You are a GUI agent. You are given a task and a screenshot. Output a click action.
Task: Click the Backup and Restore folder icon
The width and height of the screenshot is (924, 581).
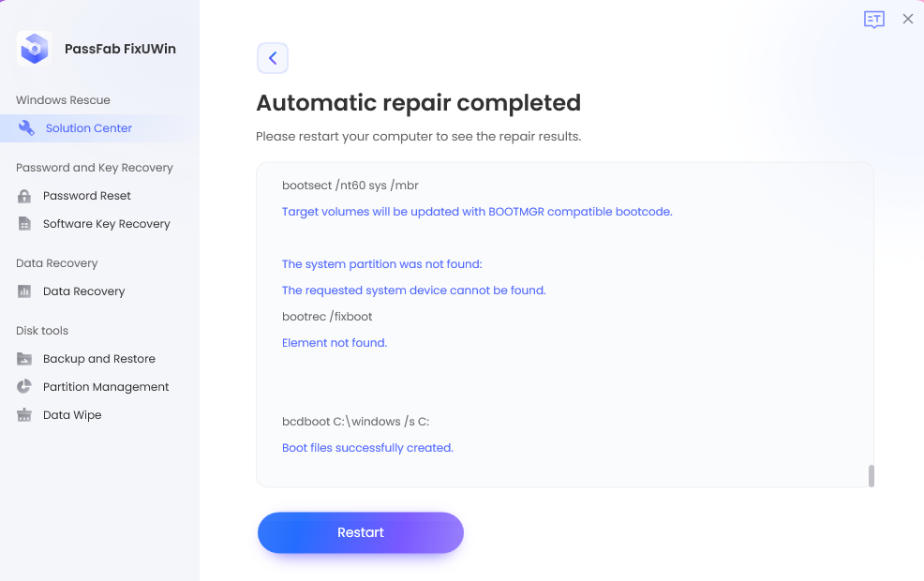click(x=24, y=359)
